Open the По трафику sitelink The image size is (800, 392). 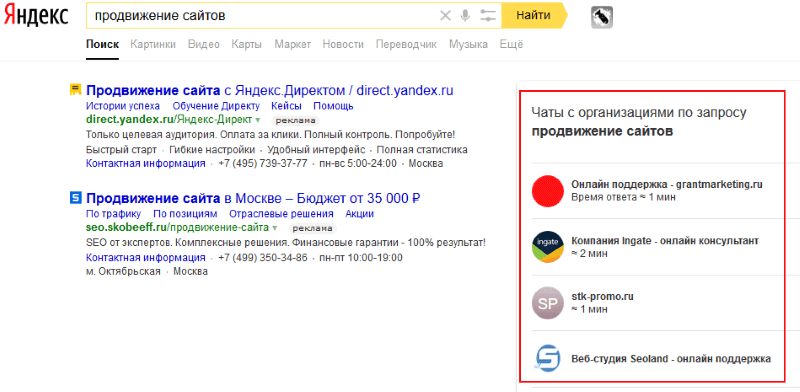113,214
